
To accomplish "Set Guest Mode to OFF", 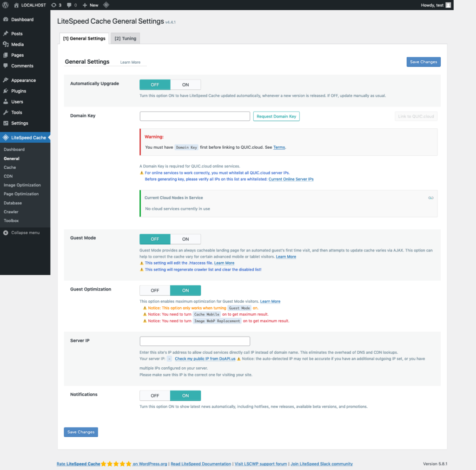I will click(x=155, y=239).
